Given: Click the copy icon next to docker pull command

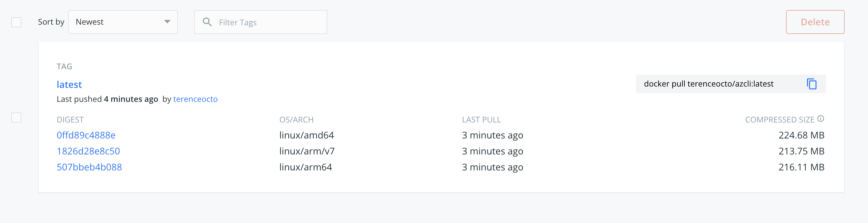Looking at the screenshot, I should coord(812,84).
